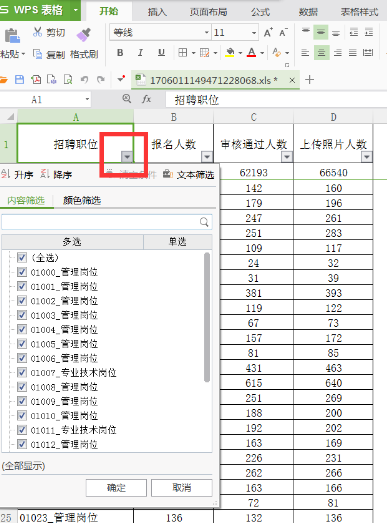The image size is (387, 523).
Task: Confirm the filter with 确定
Action: point(116,488)
